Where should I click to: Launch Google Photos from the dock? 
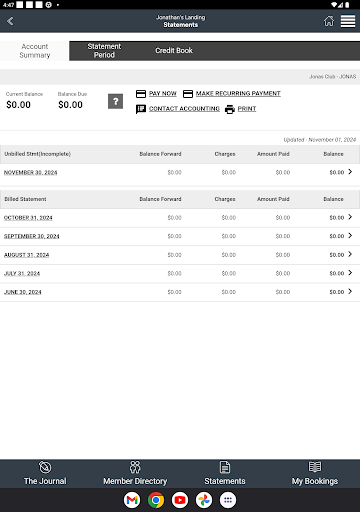click(x=204, y=500)
